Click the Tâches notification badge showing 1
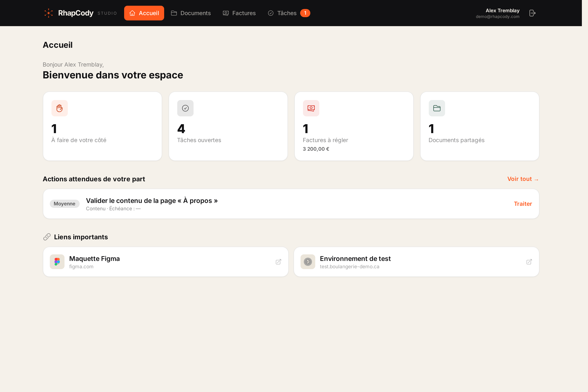This screenshot has width=588, height=392. 305,13
